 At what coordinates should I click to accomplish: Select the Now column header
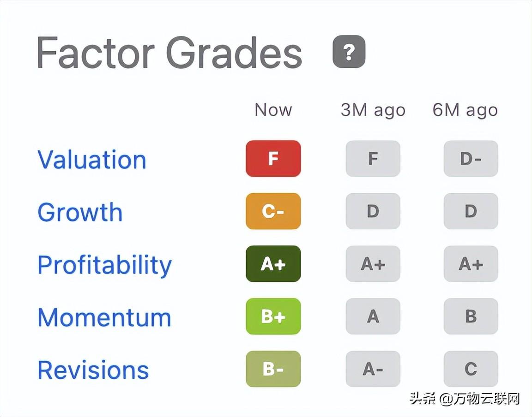(273, 110)
